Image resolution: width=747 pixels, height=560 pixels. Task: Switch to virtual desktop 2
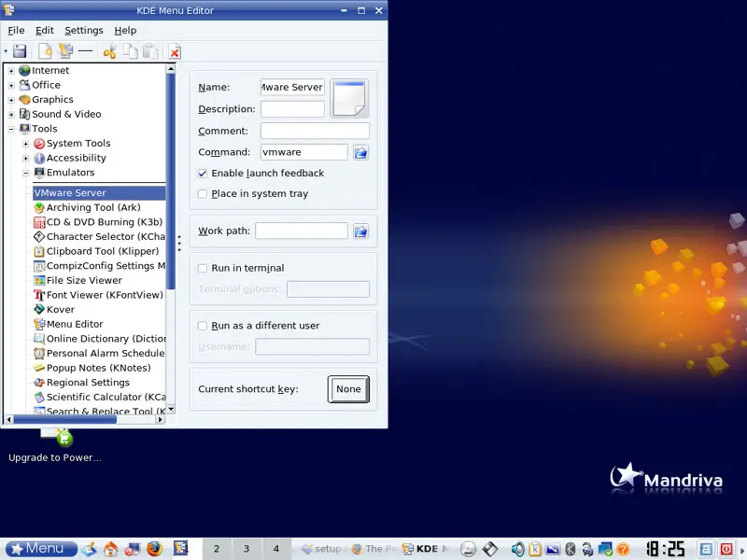(217, 549)
